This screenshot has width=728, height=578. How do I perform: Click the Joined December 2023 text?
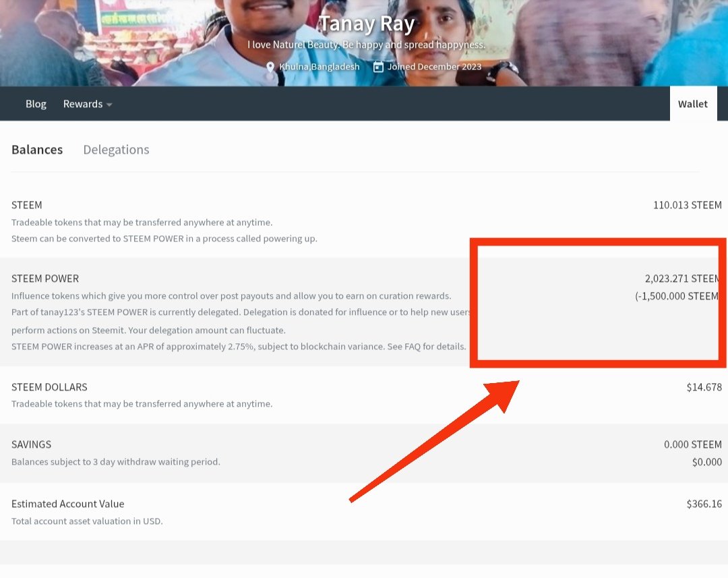435,67
